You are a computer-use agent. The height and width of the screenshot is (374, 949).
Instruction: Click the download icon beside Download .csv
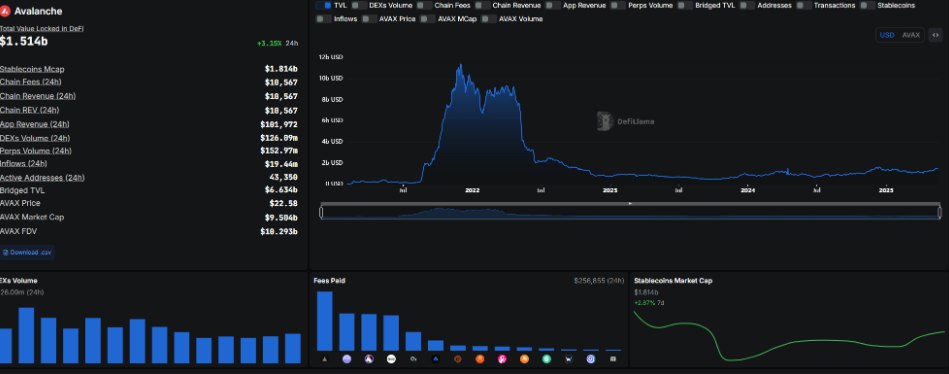coord(5,252)
